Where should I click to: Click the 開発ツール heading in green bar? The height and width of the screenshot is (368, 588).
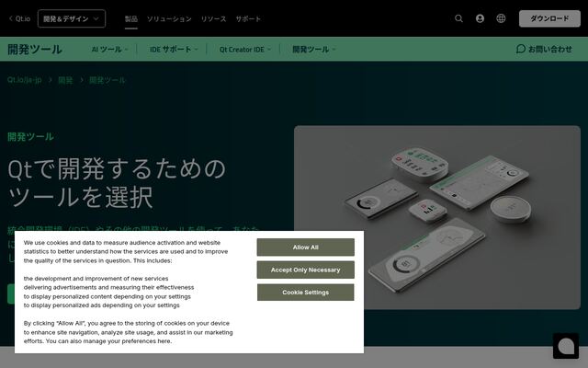(35, 49)
